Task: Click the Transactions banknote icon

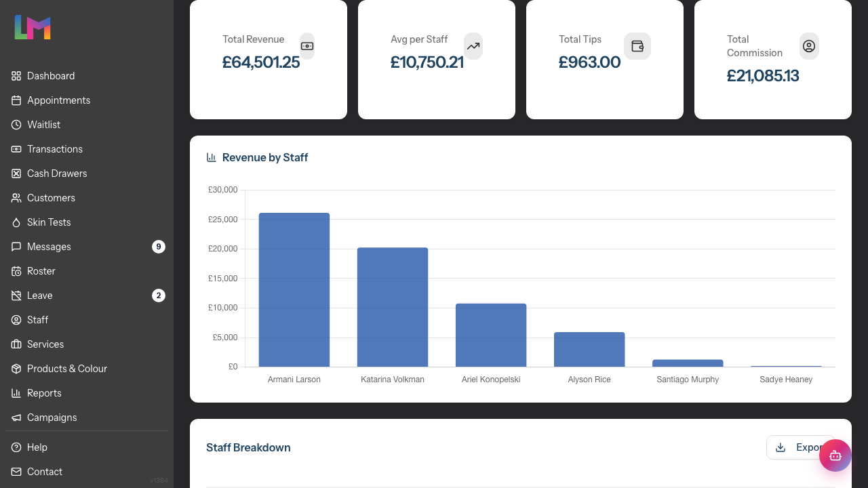Action: click(x=16, y=149)
